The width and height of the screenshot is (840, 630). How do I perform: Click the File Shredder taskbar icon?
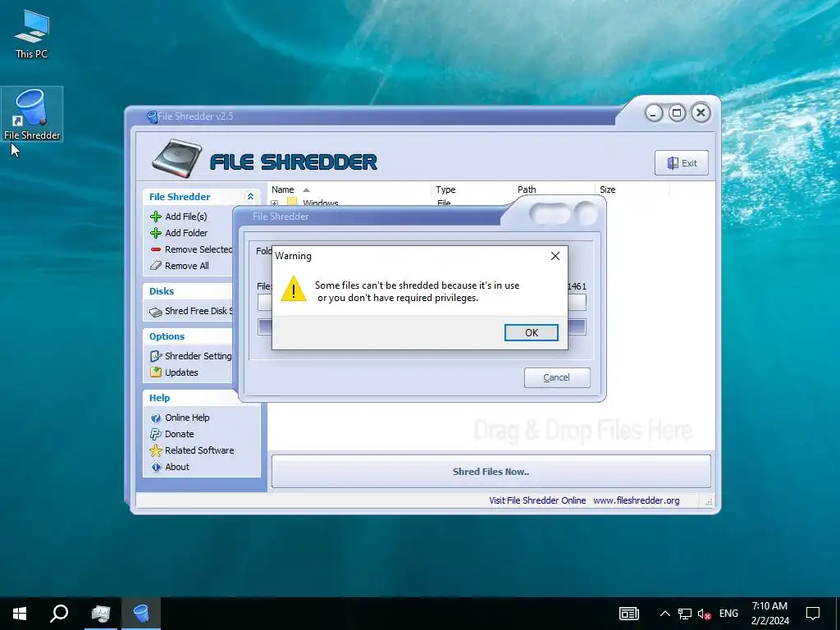pyautogui.click(x=141, y=614)
